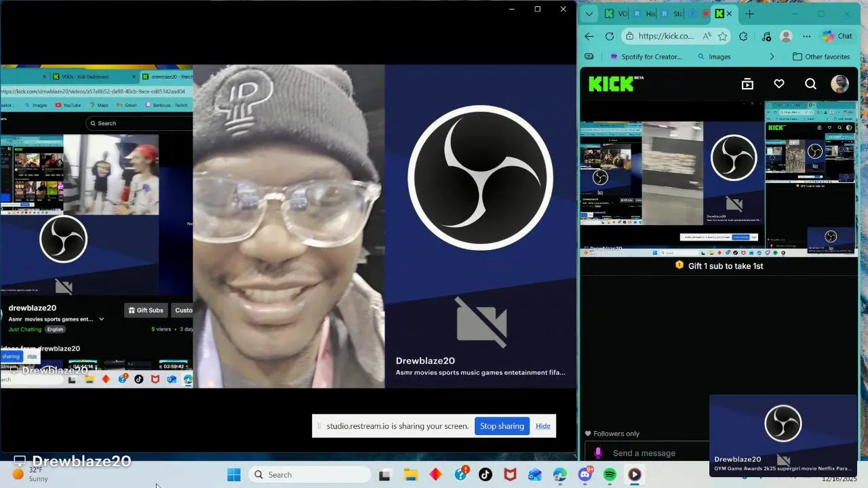868x488 pixels.
Task: Open Kick's video playlist icon
Action: click(x=747, y=84)
